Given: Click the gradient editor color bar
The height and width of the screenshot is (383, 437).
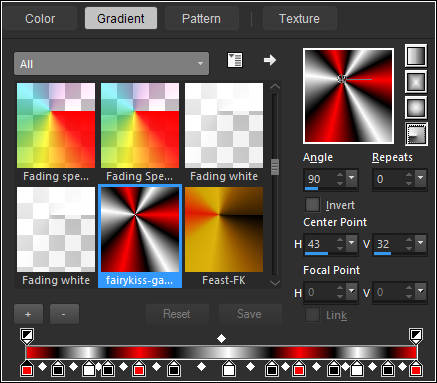Looking at the screenshot, I should (x=221, y=353).
